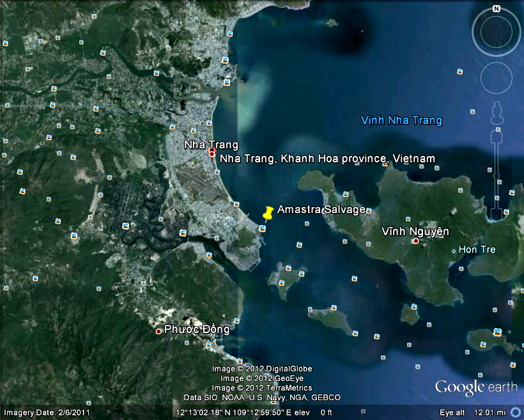Click the Amastra Salvage placemark label
524x420 pixels.
[321, 209]
